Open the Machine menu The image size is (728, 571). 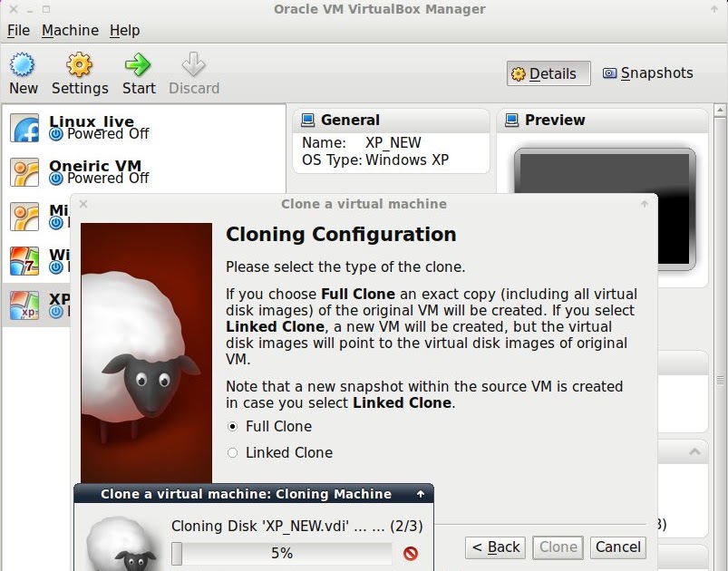[70, 30]
